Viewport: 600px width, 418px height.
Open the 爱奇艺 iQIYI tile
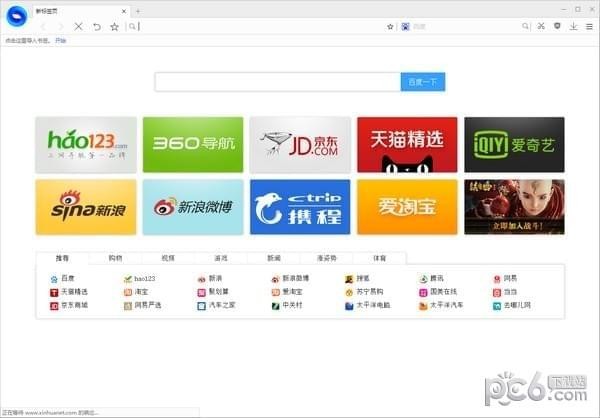click(x=514, y=144)
